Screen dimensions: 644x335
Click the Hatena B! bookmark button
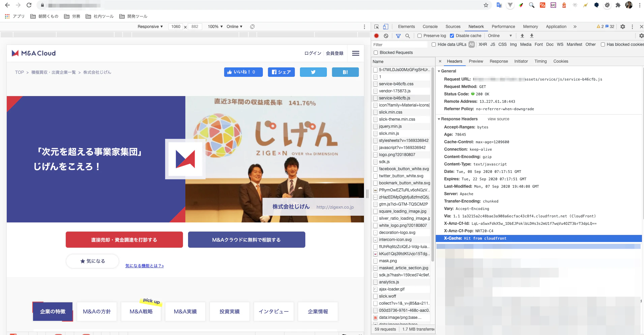pyautogui.click(x=345, y=72)
